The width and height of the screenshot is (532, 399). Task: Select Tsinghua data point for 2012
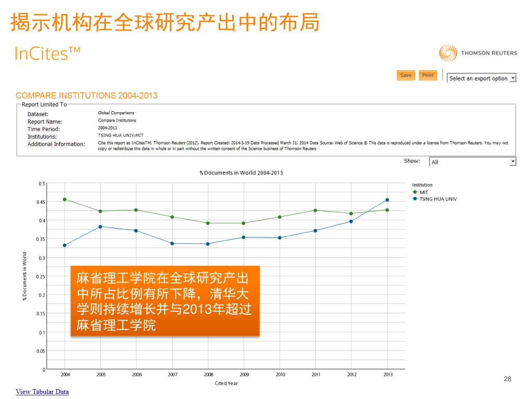(x=351, y=221)
